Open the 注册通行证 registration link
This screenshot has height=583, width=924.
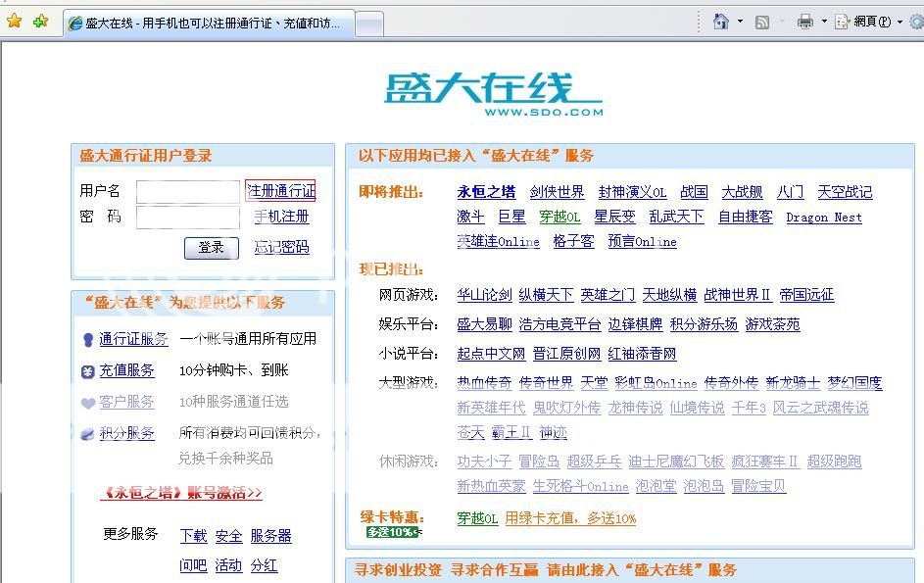point(281,190)
